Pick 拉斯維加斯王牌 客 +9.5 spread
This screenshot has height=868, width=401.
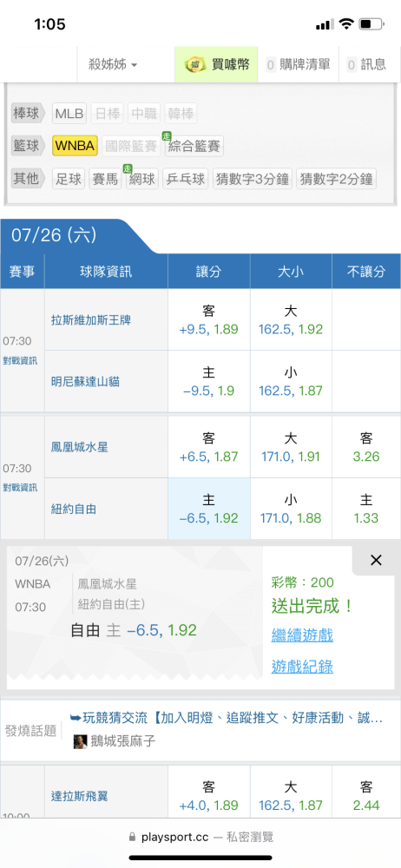click(x=209, y=320)
